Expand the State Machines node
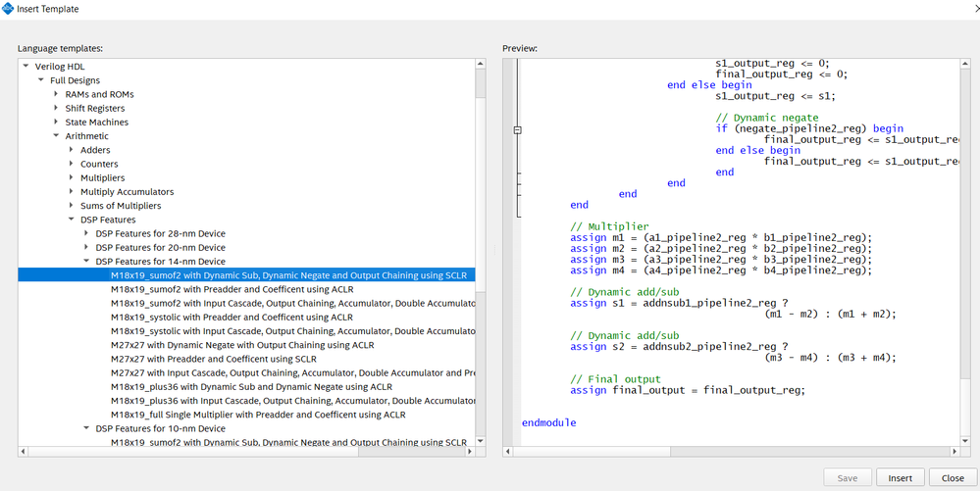The image size is (980, 491). pos(56,123)
